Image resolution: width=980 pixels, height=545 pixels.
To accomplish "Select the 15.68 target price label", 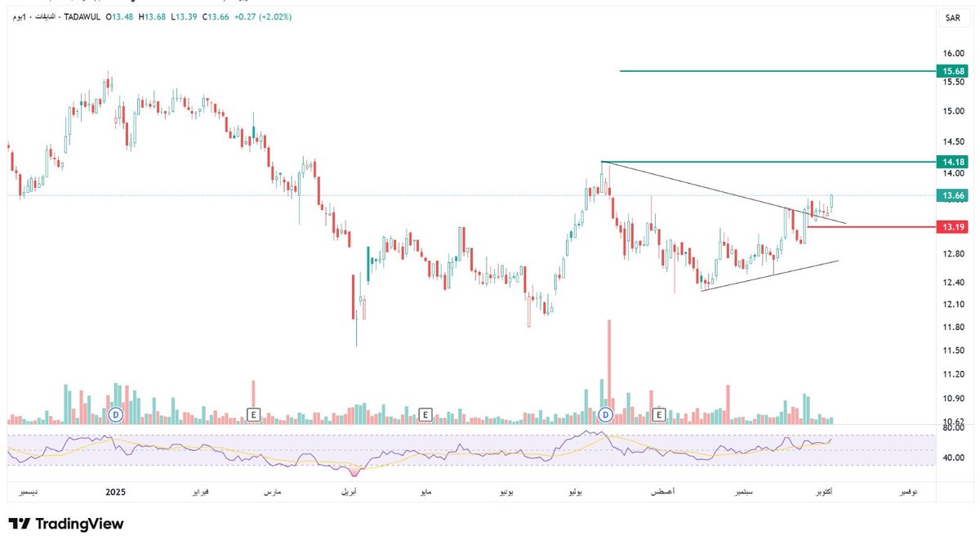I will coord(952,71).
